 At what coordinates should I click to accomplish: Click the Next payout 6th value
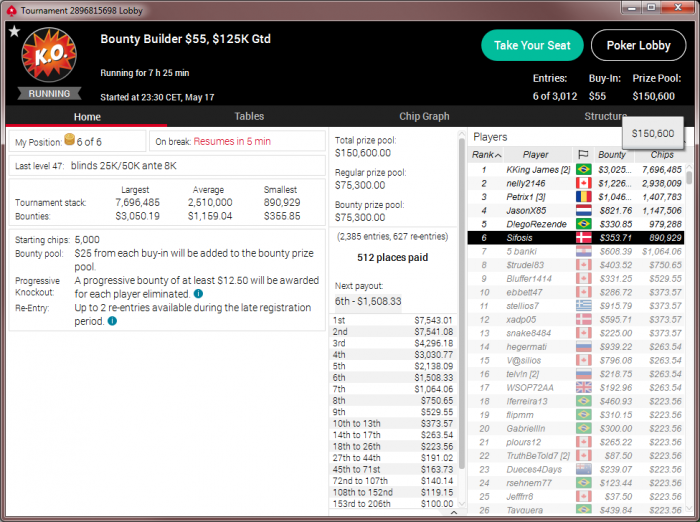click(x=368, y=301)
